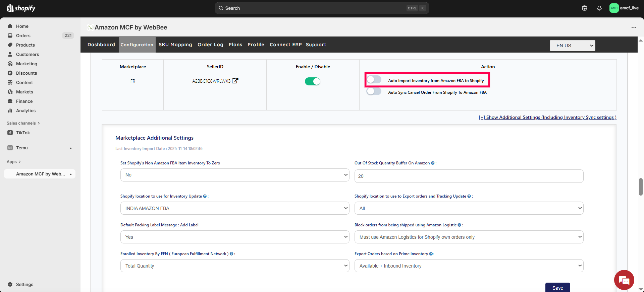The image size is (644, 292).
Task: Click the page vertical scrollbar thumb
Action: coord(641,187)
